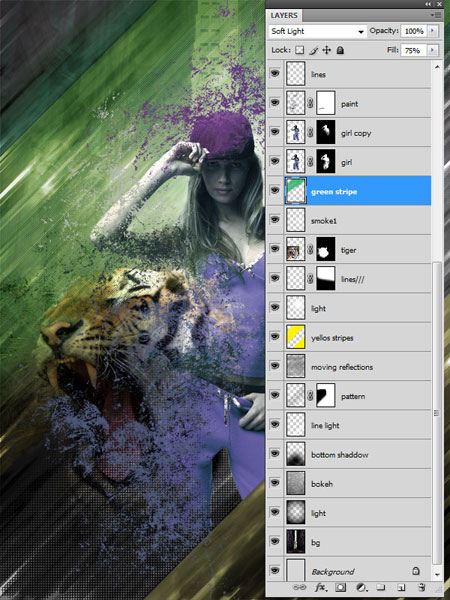Open the layer style fx menu
The width and height of the screenshot is (450, 600).
click(x=320, y=587)
